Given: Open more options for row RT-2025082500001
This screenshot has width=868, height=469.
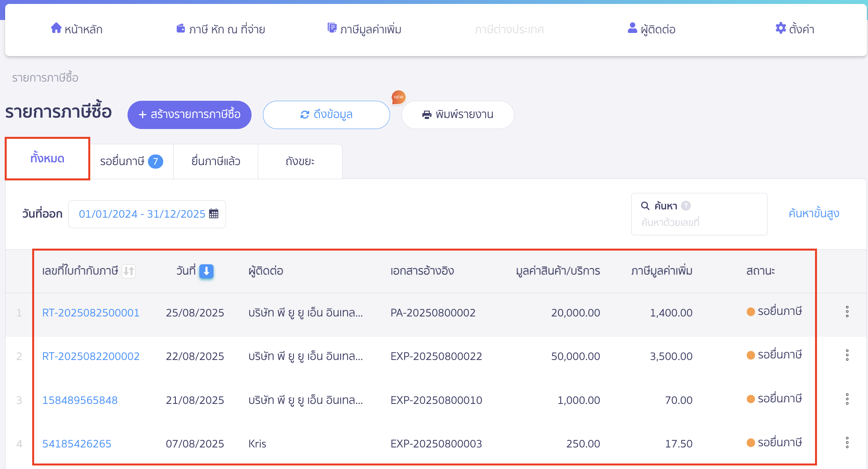Looking at the screenshot, I should tap(847, 312).
